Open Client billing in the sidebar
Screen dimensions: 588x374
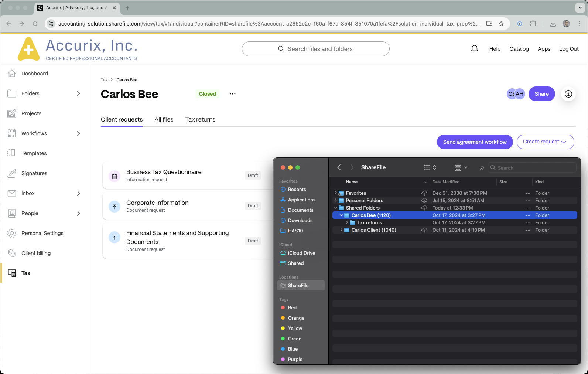pos(36,253)
